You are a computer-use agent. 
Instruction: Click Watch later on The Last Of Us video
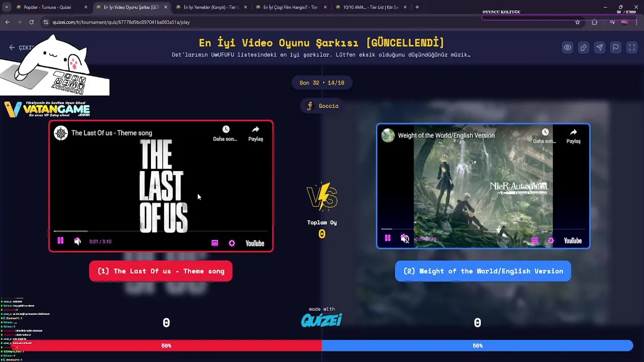(x=225, y=134)
